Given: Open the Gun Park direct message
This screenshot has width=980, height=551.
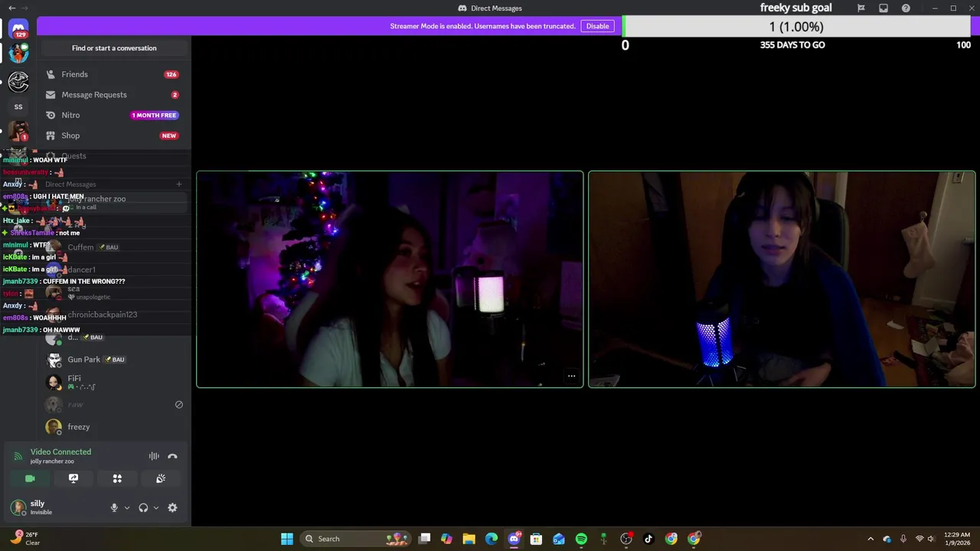Looking at the screenshot, I should click(x=113, y=359).
